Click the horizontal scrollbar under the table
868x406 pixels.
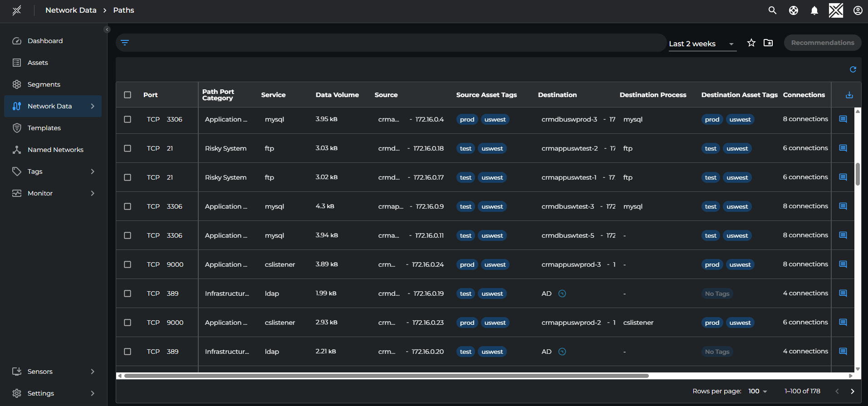click(386, 376)
